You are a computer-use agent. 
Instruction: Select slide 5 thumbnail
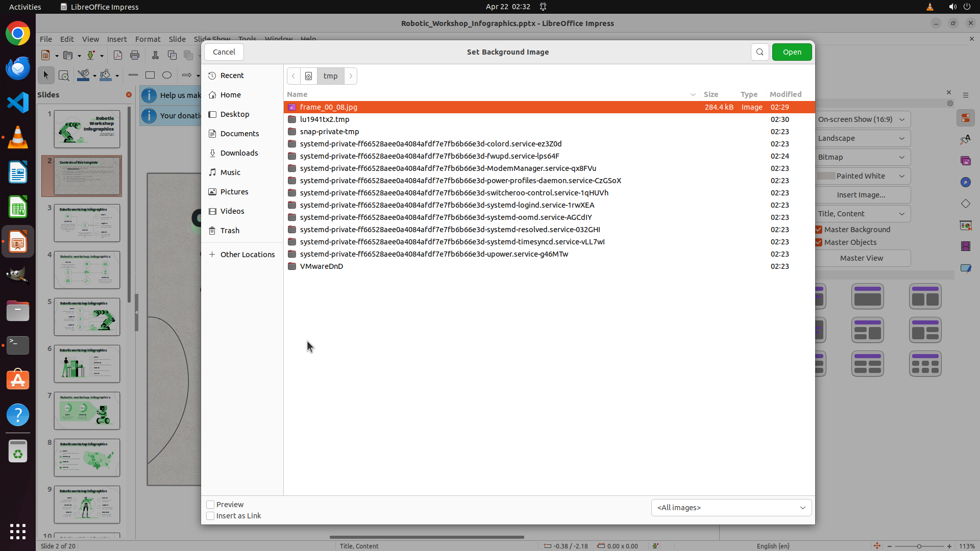click(x=87, y=317)
